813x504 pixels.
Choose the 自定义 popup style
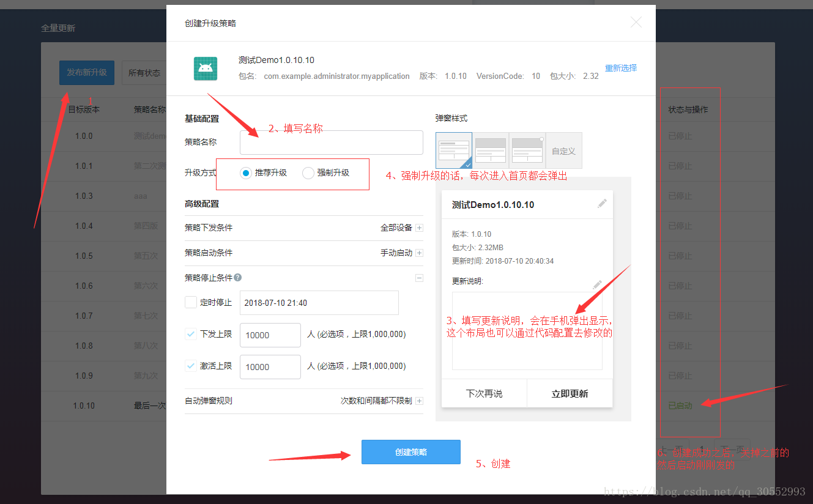coord(564,150)
